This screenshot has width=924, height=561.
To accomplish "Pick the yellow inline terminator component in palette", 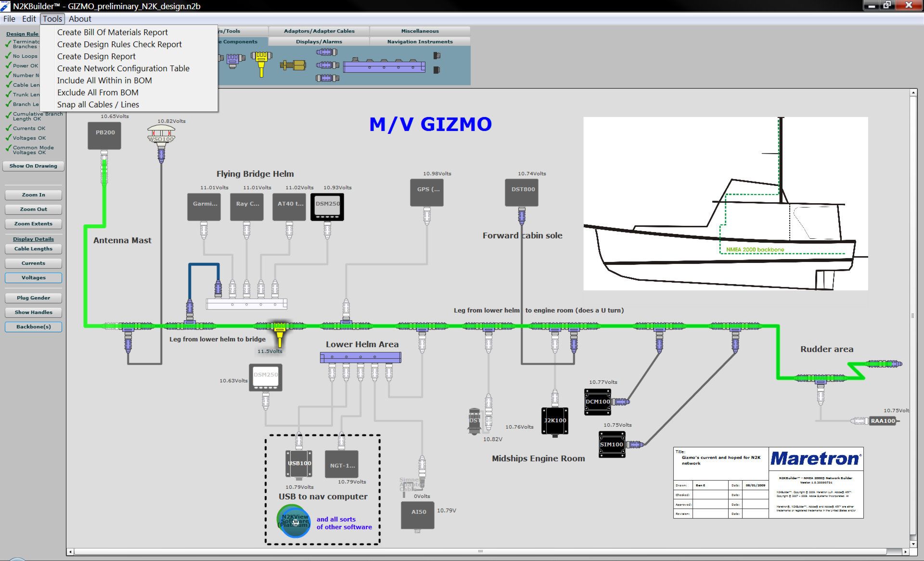I will [x=293, y=65].
